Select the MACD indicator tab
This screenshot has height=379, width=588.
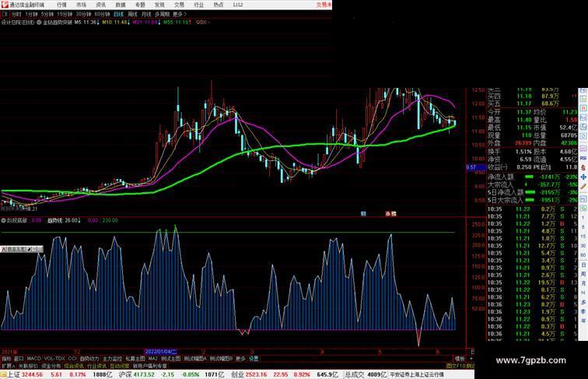33,359
